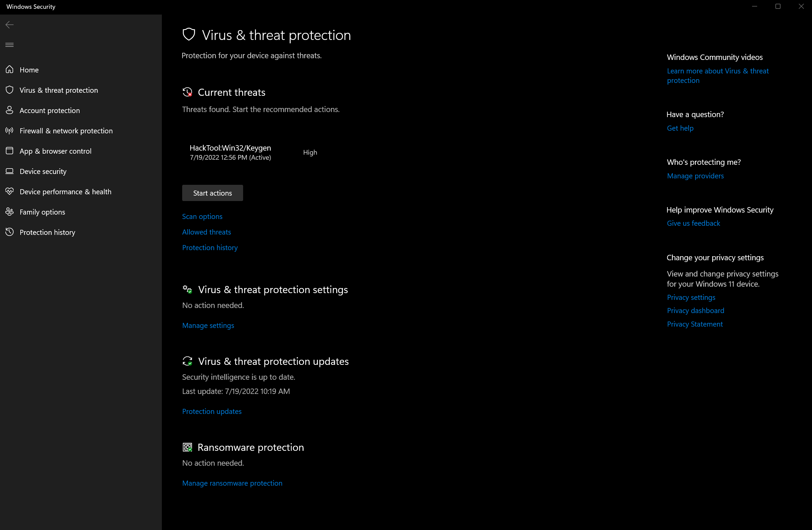The image size is (812, 530).
Task: Click the protection updates refresh icon
Action: coord(187,361)
